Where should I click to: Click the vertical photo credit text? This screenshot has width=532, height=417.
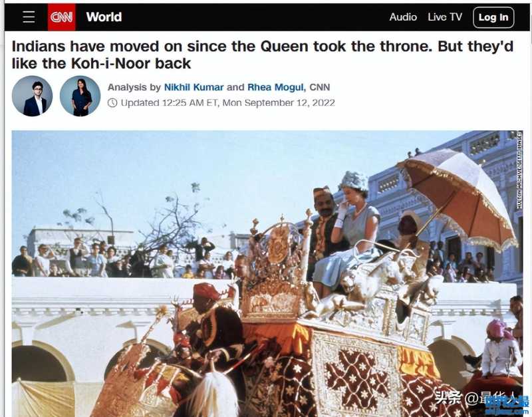(x=519, y=170)
